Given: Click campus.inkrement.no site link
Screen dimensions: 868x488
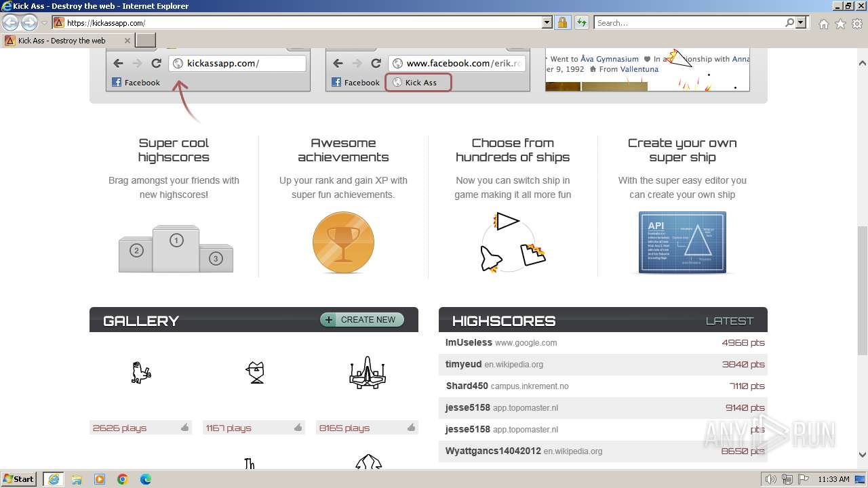Looking at the screenshot, I should (x=530, y=386).
